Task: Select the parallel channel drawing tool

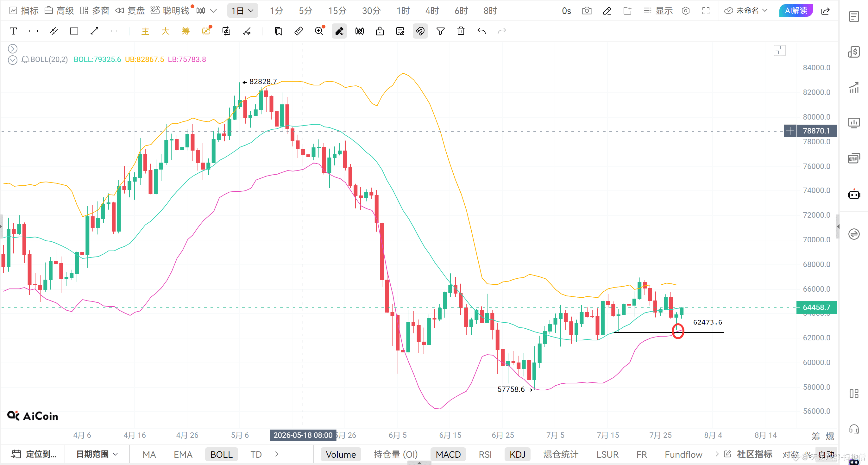Action: (53, 31)
